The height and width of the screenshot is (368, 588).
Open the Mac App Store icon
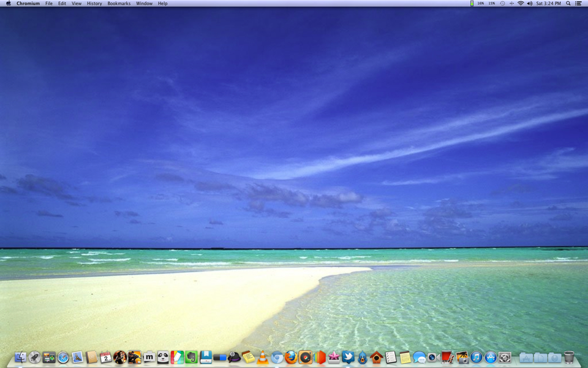coord(491,357)
